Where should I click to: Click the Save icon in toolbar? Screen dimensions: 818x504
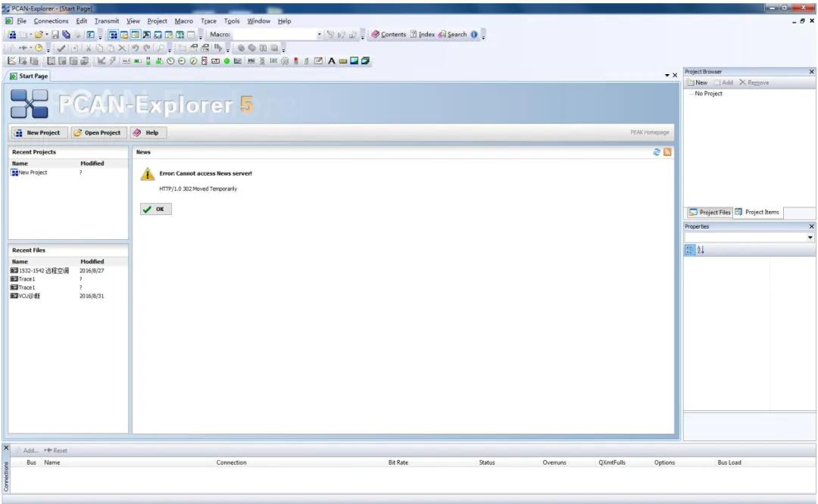tap(55, 34)
